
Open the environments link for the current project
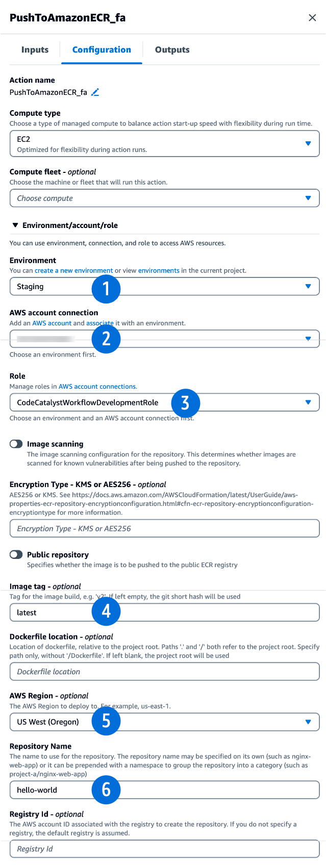[x=160, y=271]
